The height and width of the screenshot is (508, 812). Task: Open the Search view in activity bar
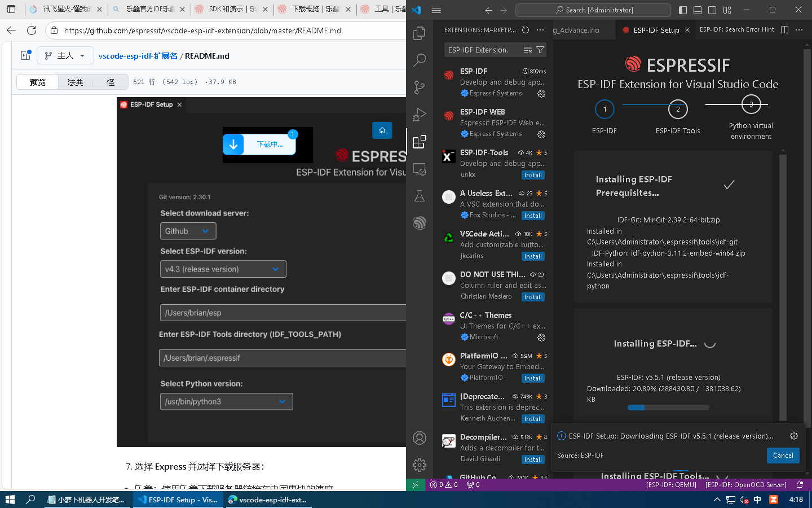pyautogui.click(x=419, y=60)
